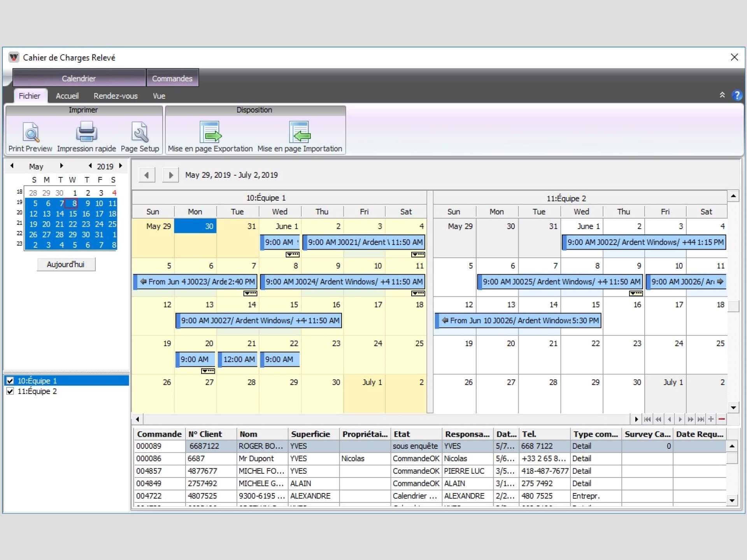Screen dimensions: 747x560
Task: Navigate calendar view to previous period
Action: [147, 175]
